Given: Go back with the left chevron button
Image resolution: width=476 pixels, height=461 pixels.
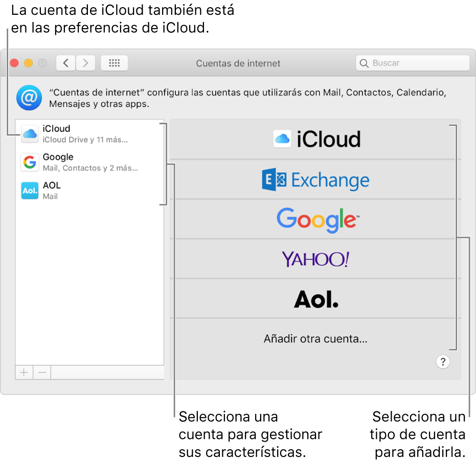Looking at the screenshot, I should [65, 63].
